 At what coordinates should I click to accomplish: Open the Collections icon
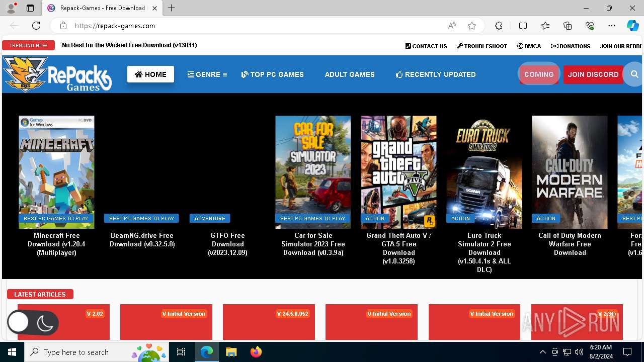(568, 26)
